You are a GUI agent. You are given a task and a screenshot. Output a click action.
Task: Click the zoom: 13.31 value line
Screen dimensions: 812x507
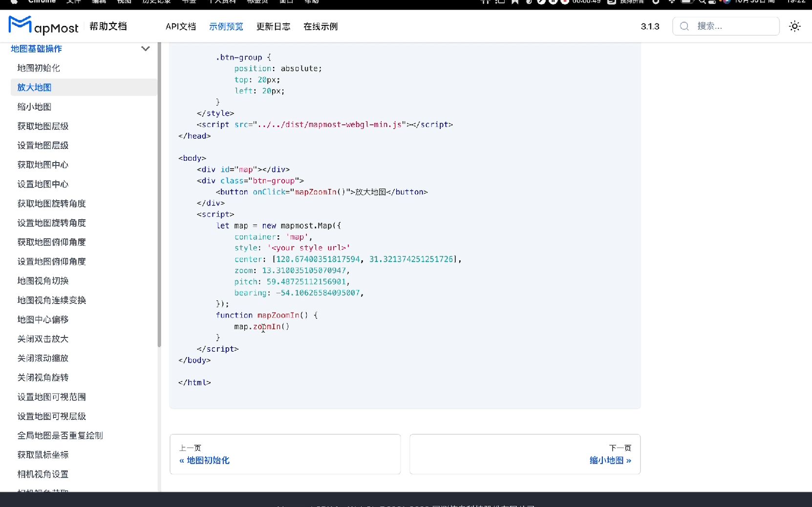click(x=292, y=271)
